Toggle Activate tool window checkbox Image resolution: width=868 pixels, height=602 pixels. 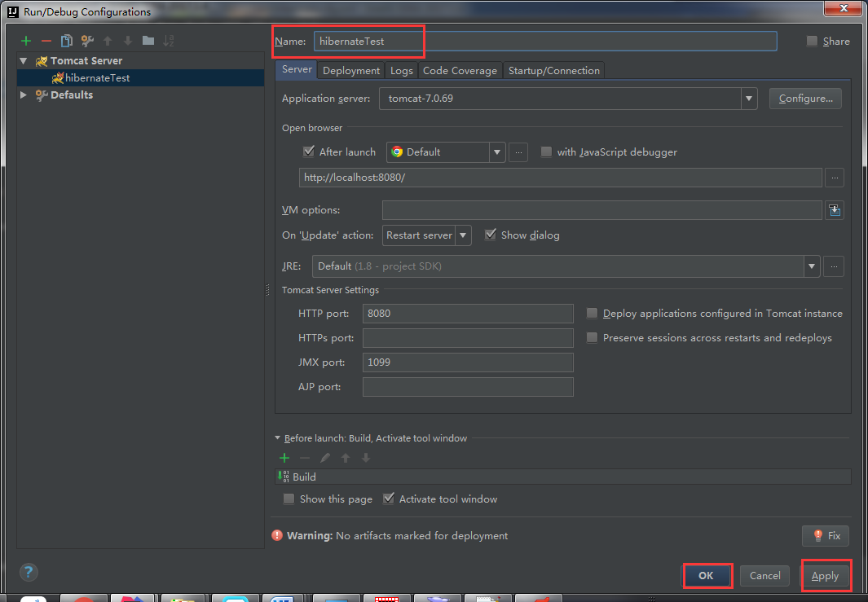pos(389,499)
